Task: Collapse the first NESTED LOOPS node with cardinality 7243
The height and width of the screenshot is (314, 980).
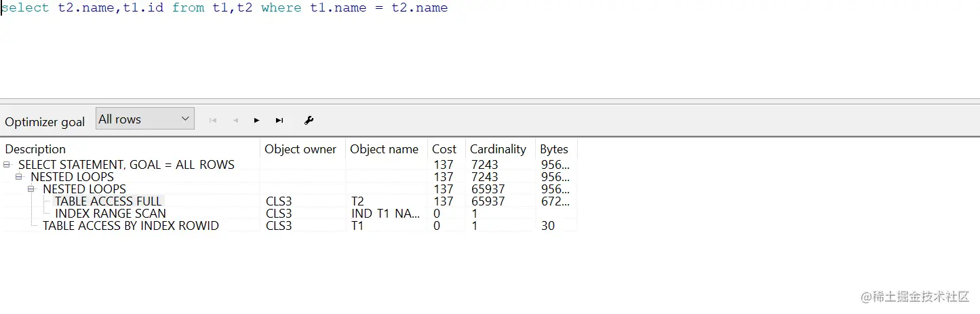Action: point(19,177)
